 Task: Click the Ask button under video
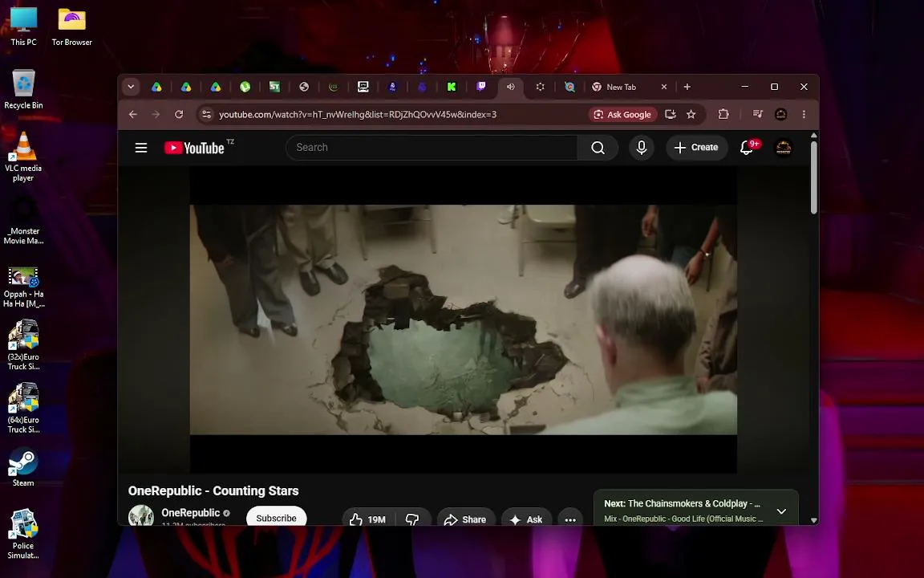(526, 519)
